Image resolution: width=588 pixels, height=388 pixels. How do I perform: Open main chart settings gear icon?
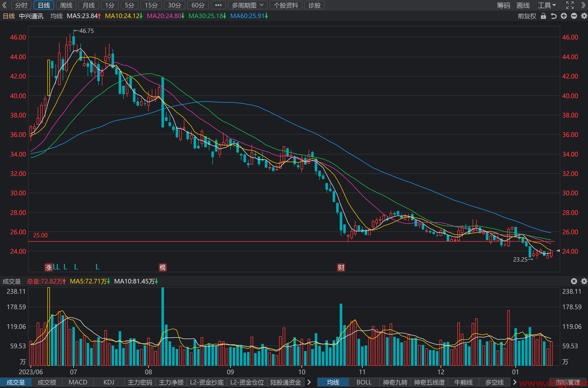584,16
